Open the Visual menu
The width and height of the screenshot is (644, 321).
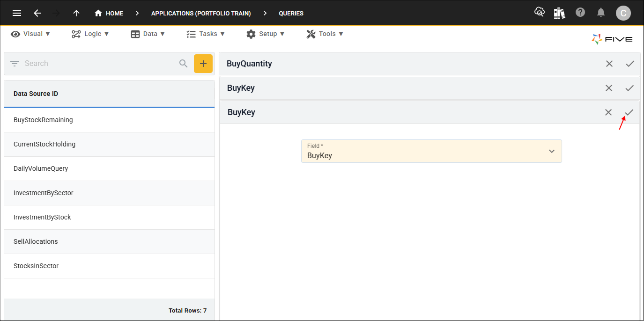point(30,34)
